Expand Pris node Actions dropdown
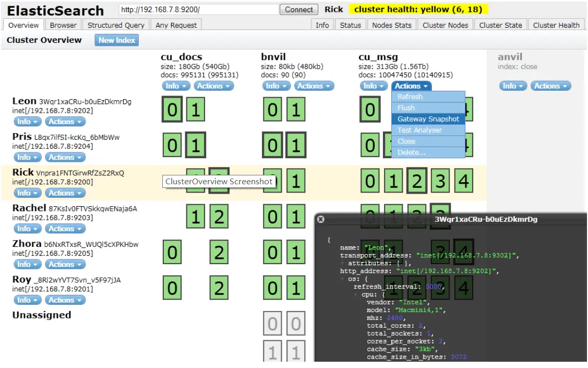 coord(65,157)
